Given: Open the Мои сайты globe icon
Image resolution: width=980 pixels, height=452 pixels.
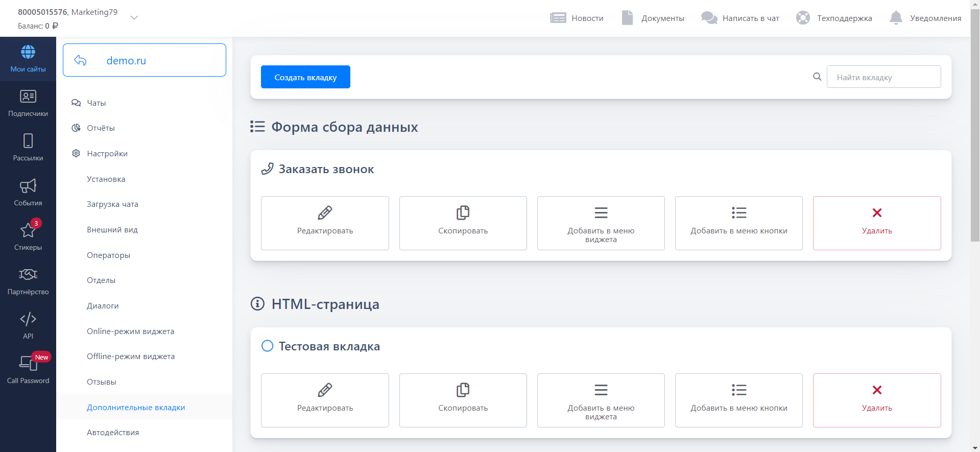Looking at the screenshot, I should click(x=28, y=52).
